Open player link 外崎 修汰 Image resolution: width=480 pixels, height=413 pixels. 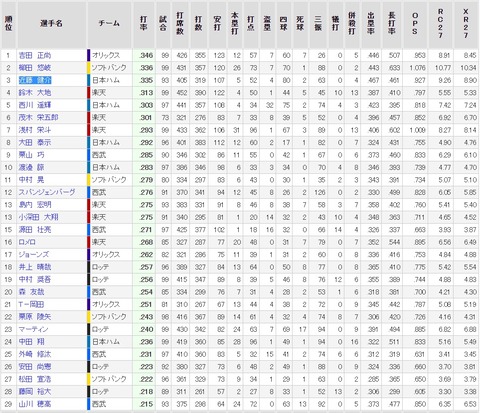point(35,354)
